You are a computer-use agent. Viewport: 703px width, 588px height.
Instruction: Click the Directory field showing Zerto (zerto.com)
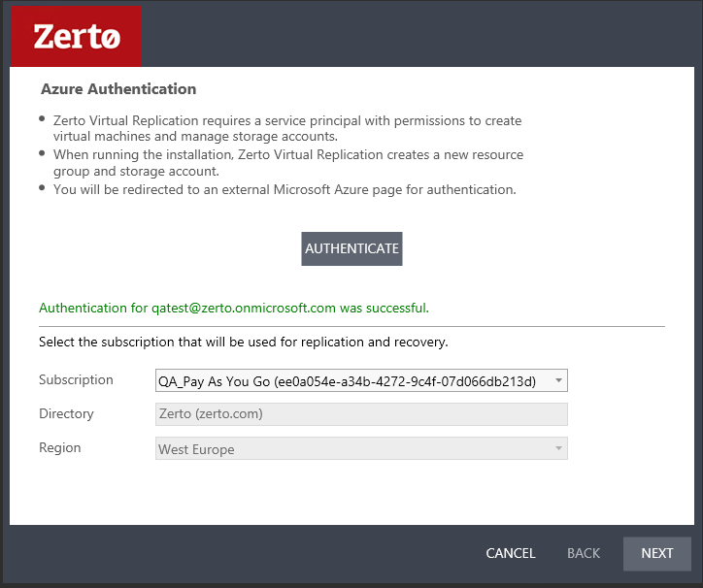pyautogui.click(x=361, y=414)
